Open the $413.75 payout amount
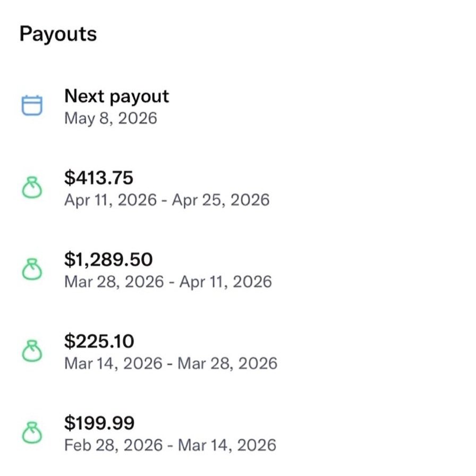476x476 pixels. pos(99,178)
